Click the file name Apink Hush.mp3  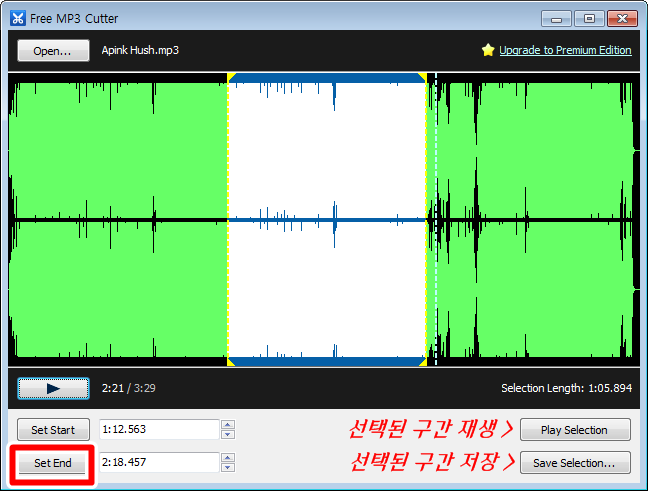[140, 50]
